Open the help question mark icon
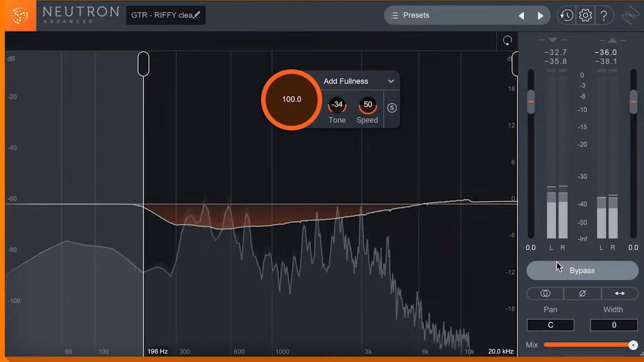 point(604,16)
